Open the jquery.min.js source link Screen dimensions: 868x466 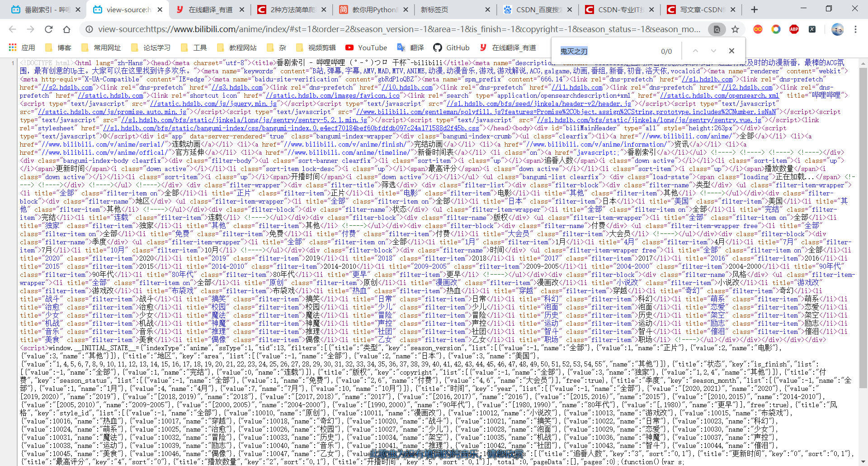click(213, 104)
